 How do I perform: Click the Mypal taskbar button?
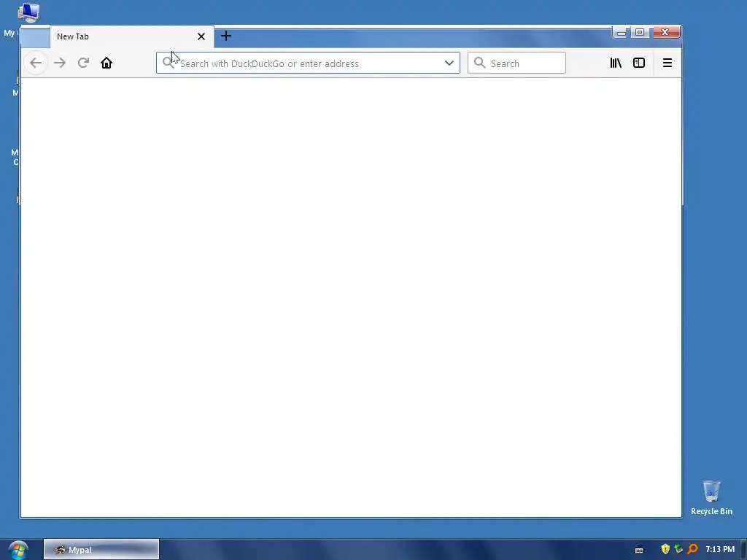coord(101,550)
